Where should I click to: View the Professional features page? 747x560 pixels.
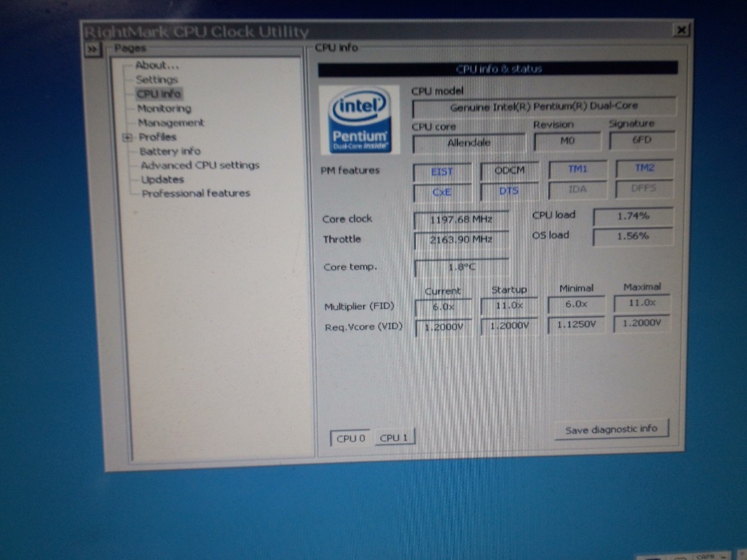196,194
